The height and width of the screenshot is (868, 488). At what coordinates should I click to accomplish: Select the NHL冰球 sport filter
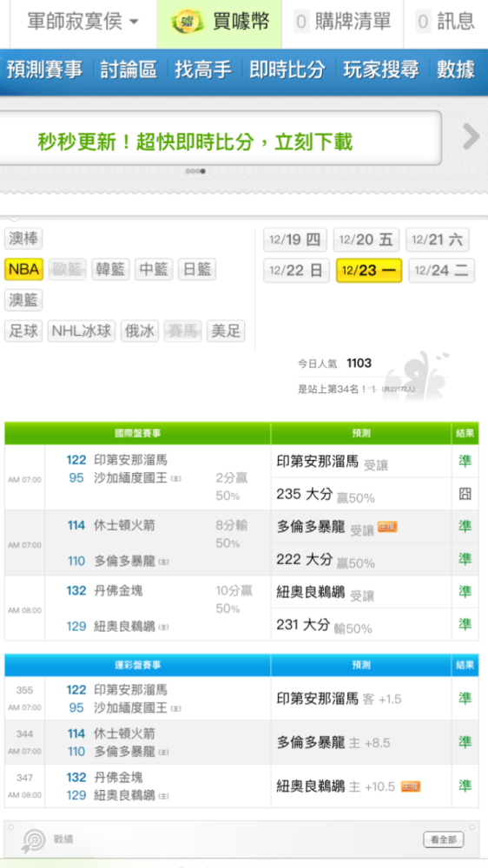pyautogui.click(x=82, y=331)
